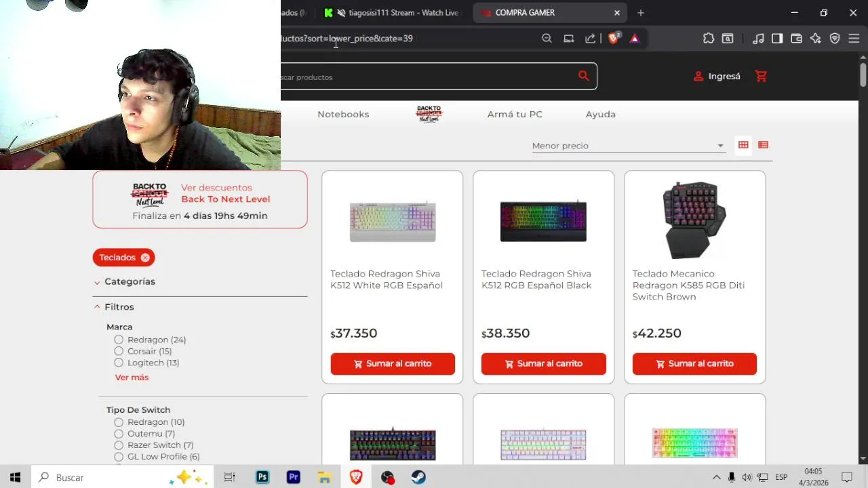Viewport: 868px width, 488px height.
Task: Open the browser hamburger menu
Action: 854,39
